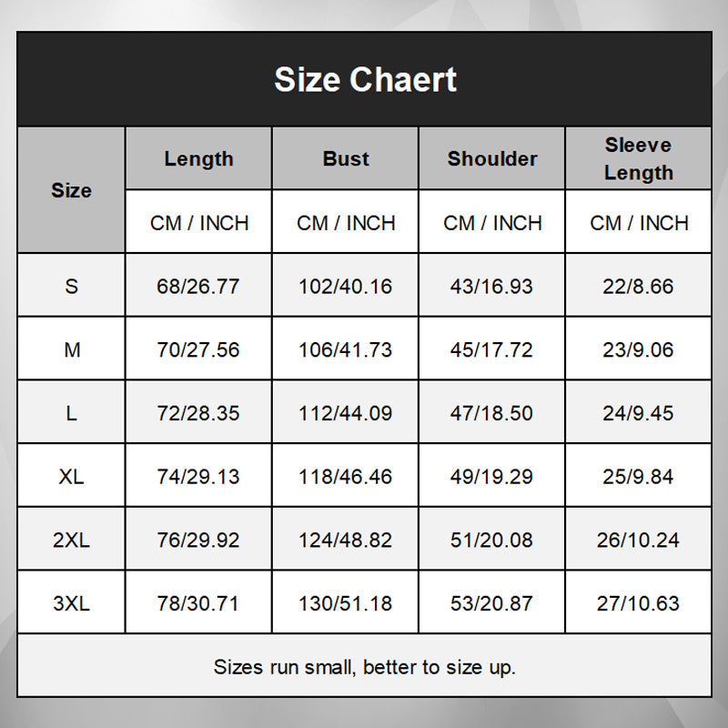Select the S size row label

(71, 287)
